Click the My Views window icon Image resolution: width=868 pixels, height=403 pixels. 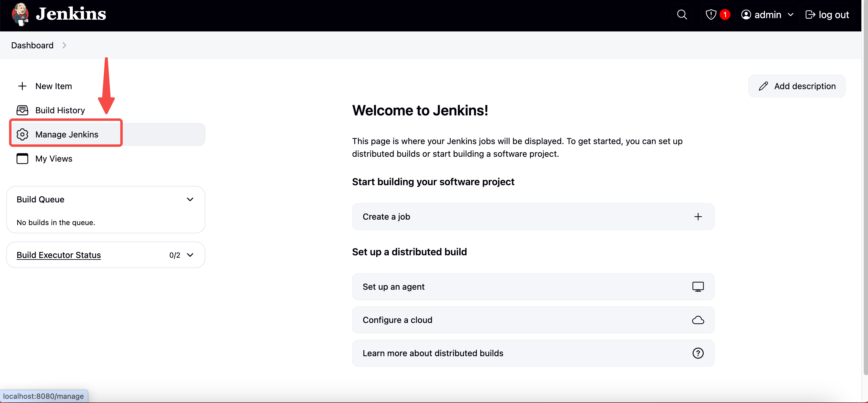pyautogui.click(x=22, y=159)
